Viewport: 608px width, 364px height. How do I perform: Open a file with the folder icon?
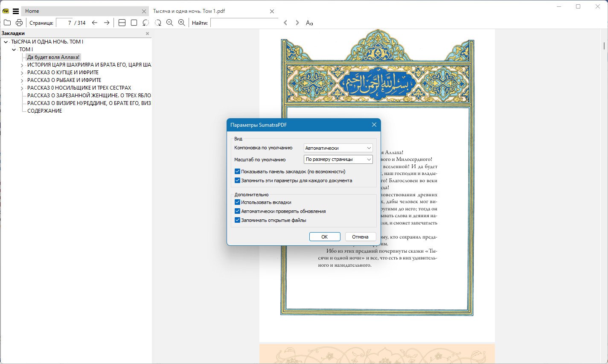7,23
